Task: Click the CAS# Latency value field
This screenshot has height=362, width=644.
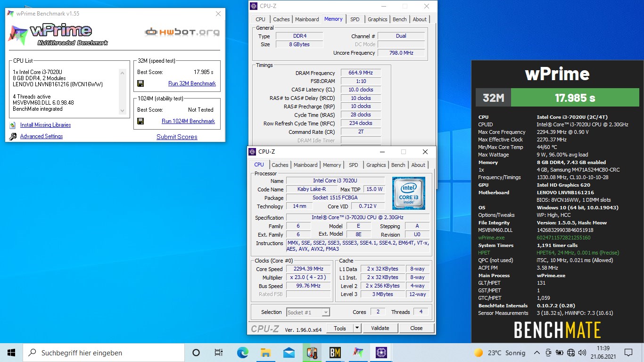Action: pos(361,90)
